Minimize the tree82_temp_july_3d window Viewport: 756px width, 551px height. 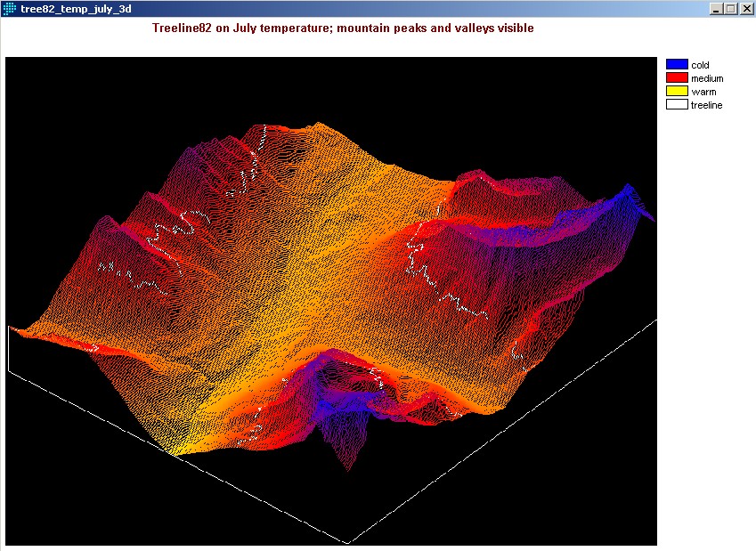[x=718, y=8]
